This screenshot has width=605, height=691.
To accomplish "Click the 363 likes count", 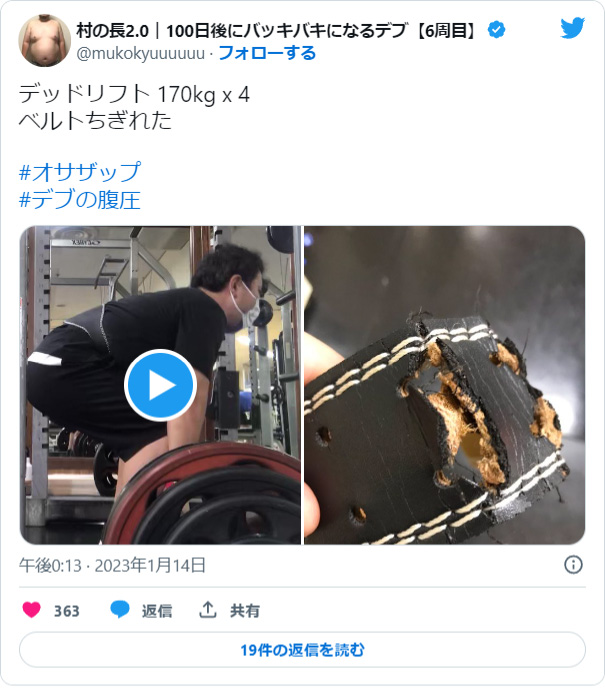I will [67, 611].
